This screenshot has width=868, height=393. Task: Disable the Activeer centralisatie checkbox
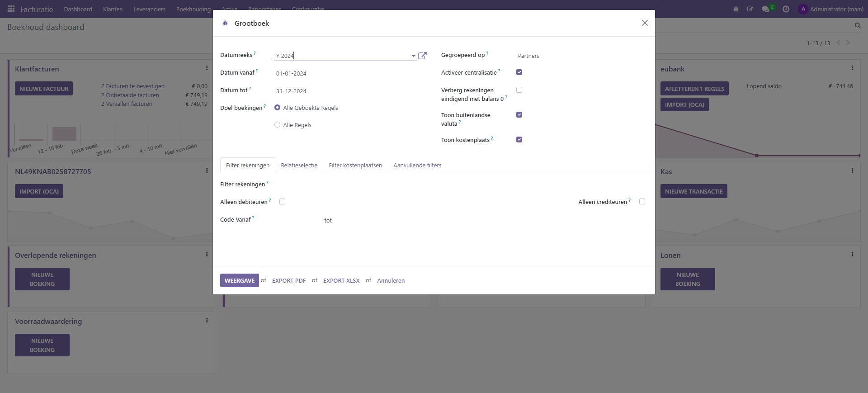coord(519,72)
